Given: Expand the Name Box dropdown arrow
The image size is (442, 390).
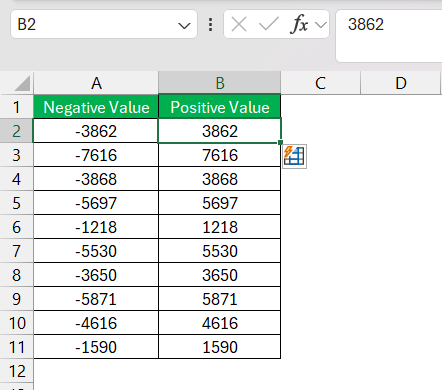Looking at the screenshot, I should (x=184, y=25).
